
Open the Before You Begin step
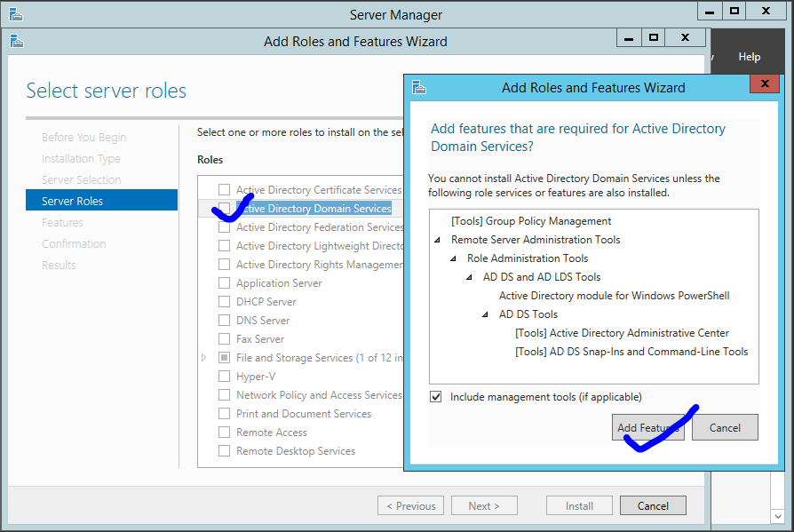[x=84, y=137]
